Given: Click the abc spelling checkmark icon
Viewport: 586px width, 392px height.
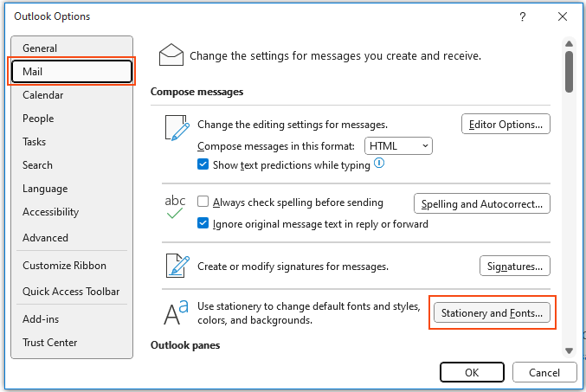Looking at the screenshot, I should [x=175, y=207].
